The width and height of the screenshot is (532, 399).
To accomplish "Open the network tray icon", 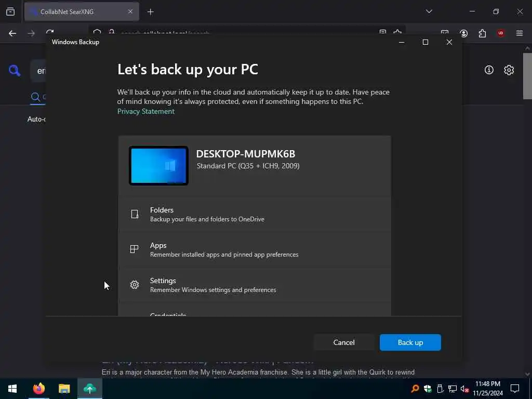I will click(453, 389).
